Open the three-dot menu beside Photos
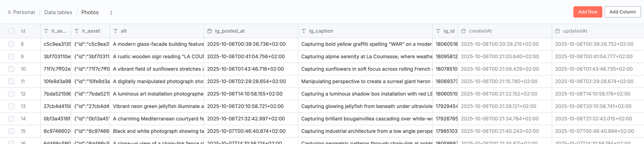644x144 pixels. 111,13
